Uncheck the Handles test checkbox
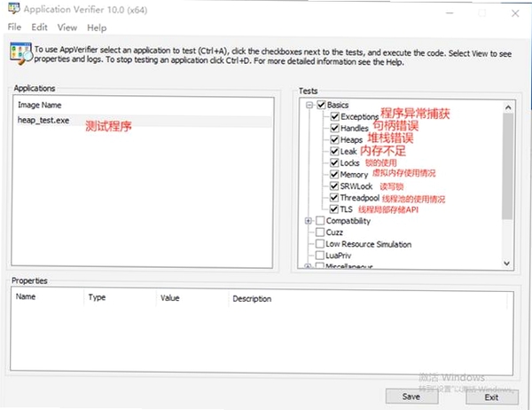 [334, 128]
